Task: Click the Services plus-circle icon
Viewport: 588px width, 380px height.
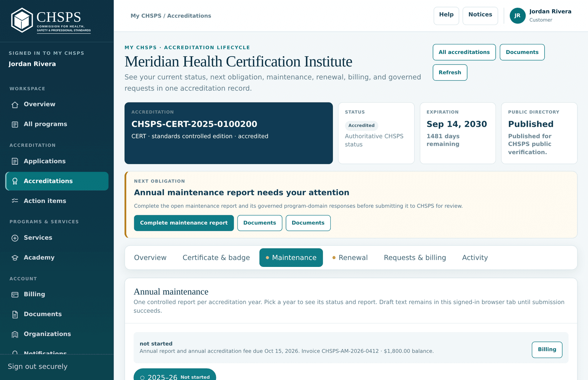Action: coord(15,238)
